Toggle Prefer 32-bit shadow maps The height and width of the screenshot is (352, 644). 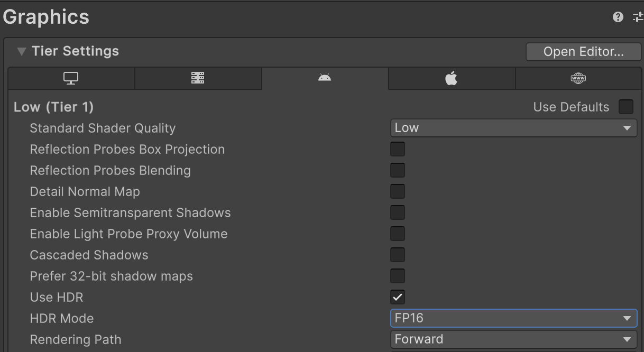397,276
